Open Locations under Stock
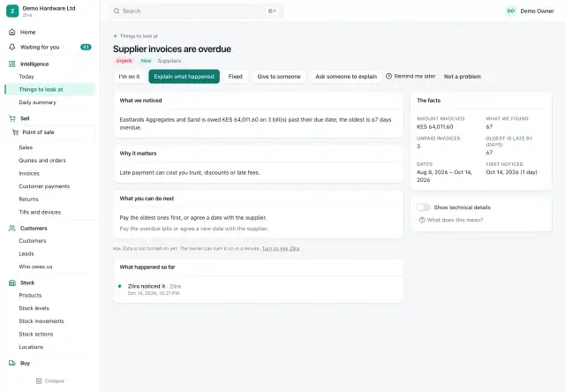 click(31, 347)
